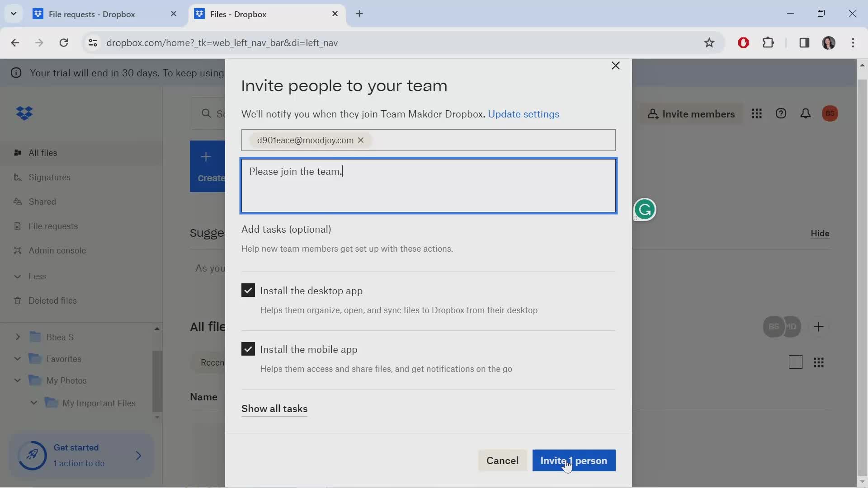Remove d901eace@moodjoy.com email tag
The width and height of the screenshot is (868, 488).
pos(361,140)
